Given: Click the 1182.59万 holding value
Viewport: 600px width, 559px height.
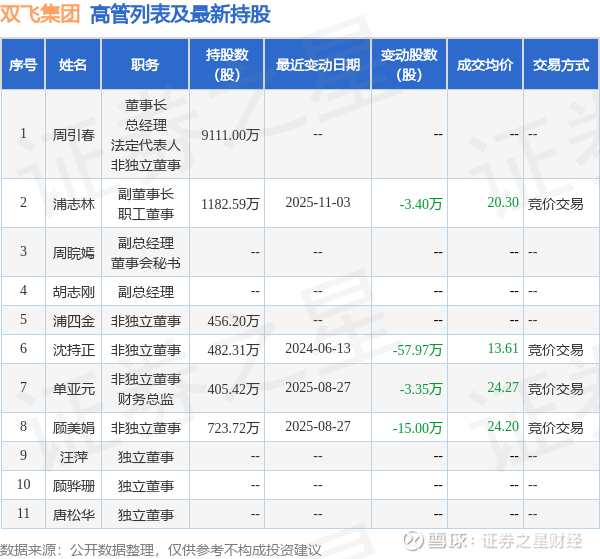Looking at the screenshot, I should (x=230, y=204).
